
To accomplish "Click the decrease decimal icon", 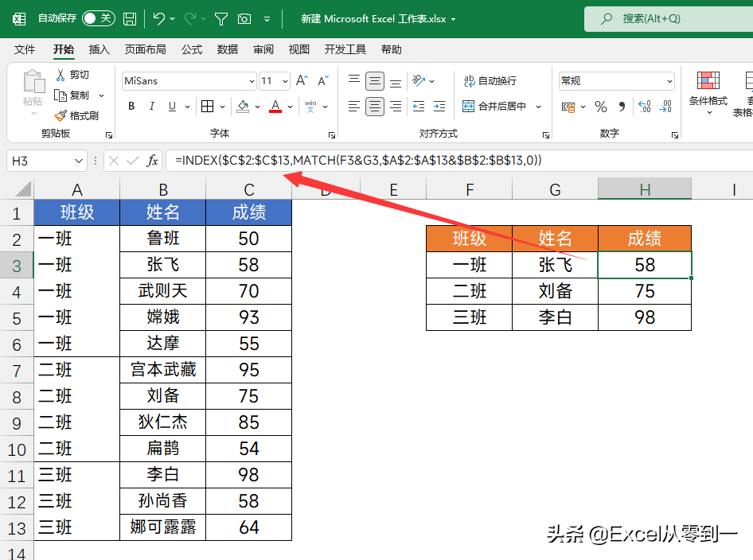I will tap(665, 106).
